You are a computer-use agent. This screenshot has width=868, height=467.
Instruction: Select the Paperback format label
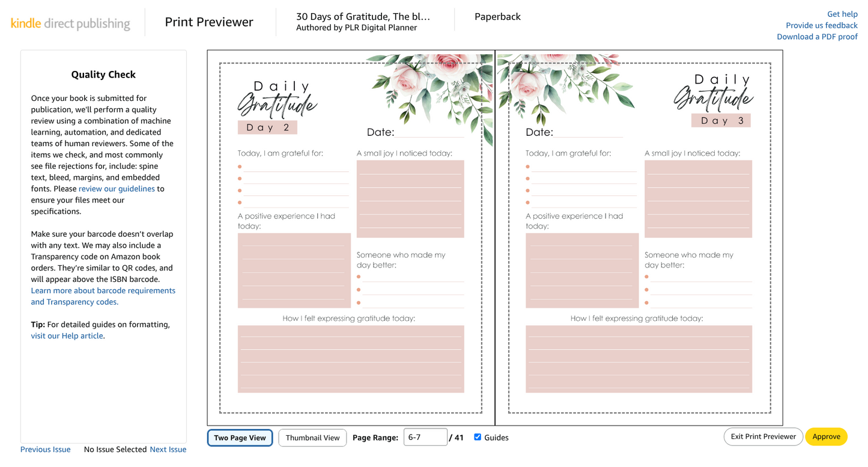[497, 17]
